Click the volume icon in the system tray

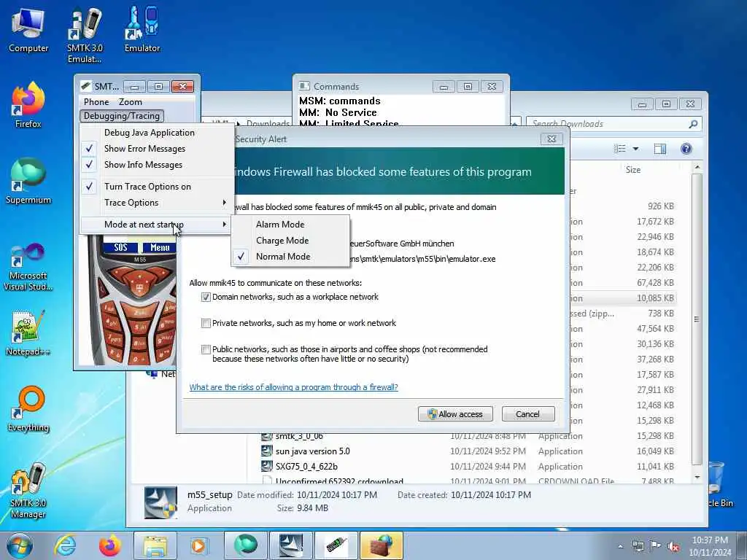673,546
